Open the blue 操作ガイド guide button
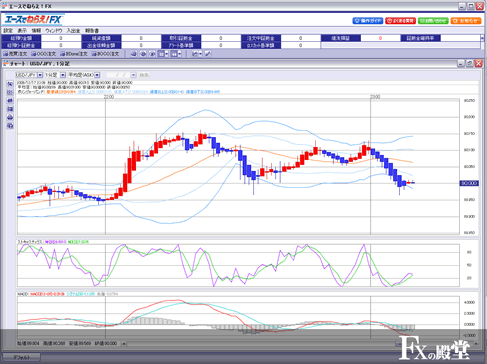Image resolution: width=487 pixels, height=364 pixels. 368,21
